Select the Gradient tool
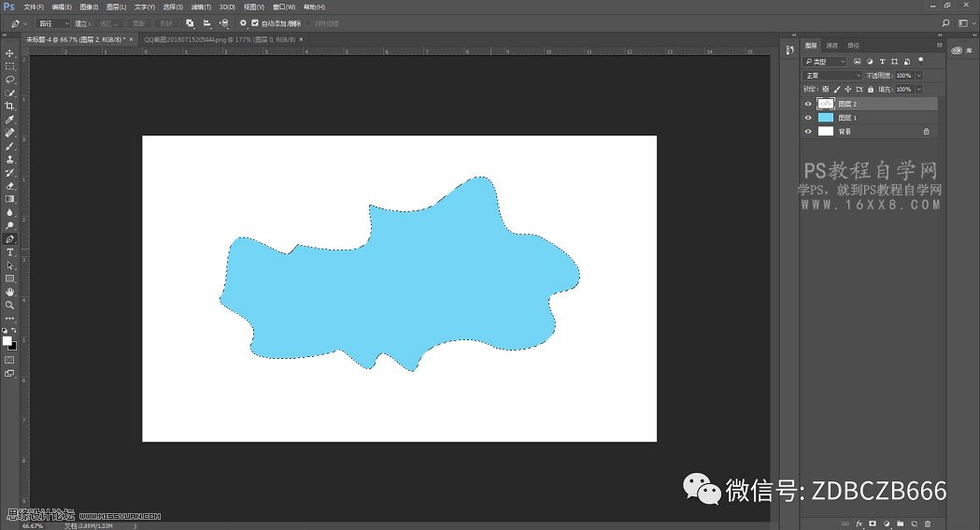The width and height of the screenshot is (980, 530). point(9,199)
